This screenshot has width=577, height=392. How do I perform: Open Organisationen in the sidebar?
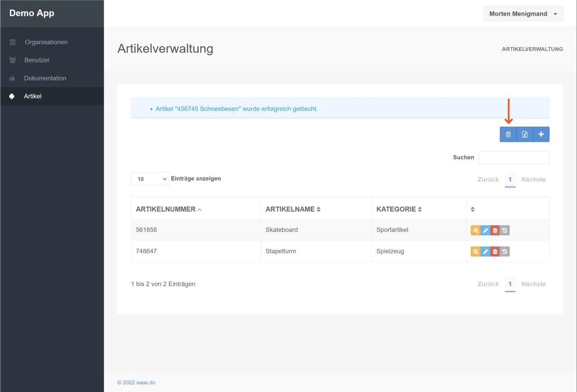[x=46, y=42]
